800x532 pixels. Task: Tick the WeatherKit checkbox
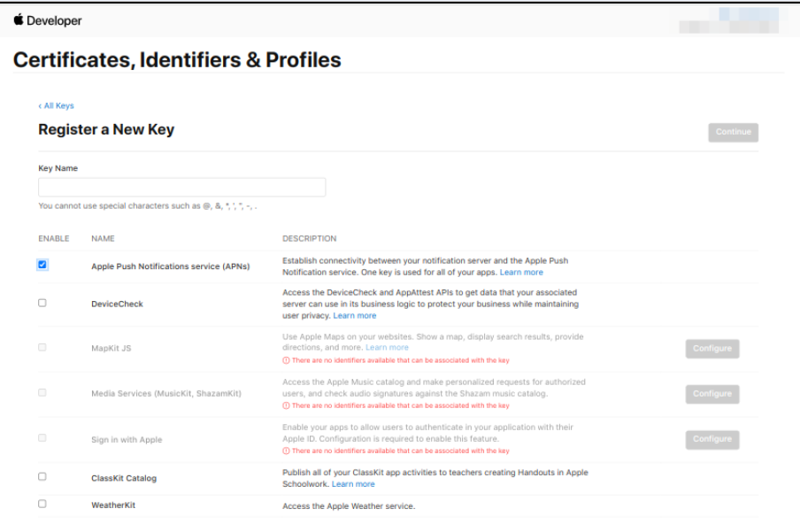click(42, 504)
